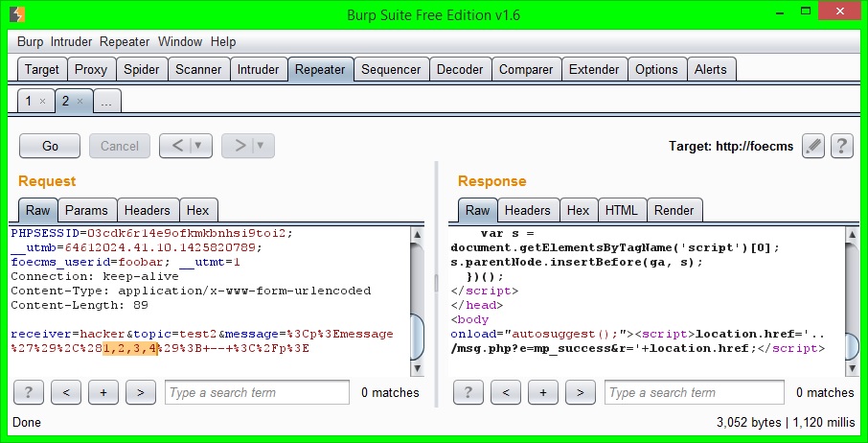Image resolution: width=868 pixels, height=443 pixels.
Task: Open the Repeater menu
Action: pos(125,42)
